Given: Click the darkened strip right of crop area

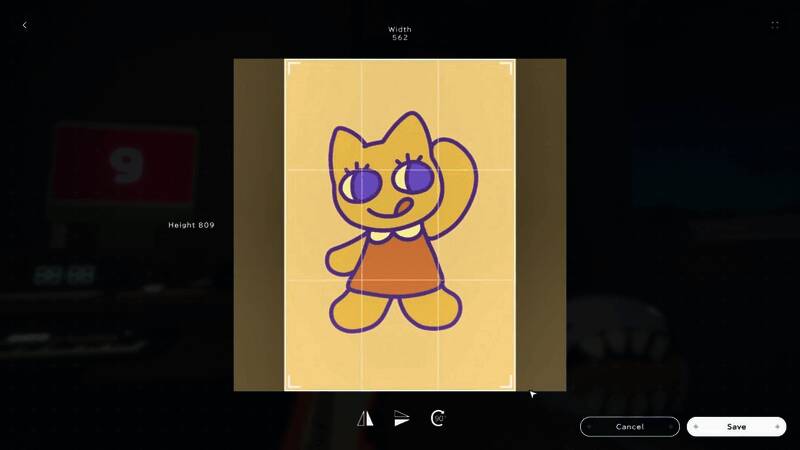Looking at the screenshot, I should click(x=541, y=225).
